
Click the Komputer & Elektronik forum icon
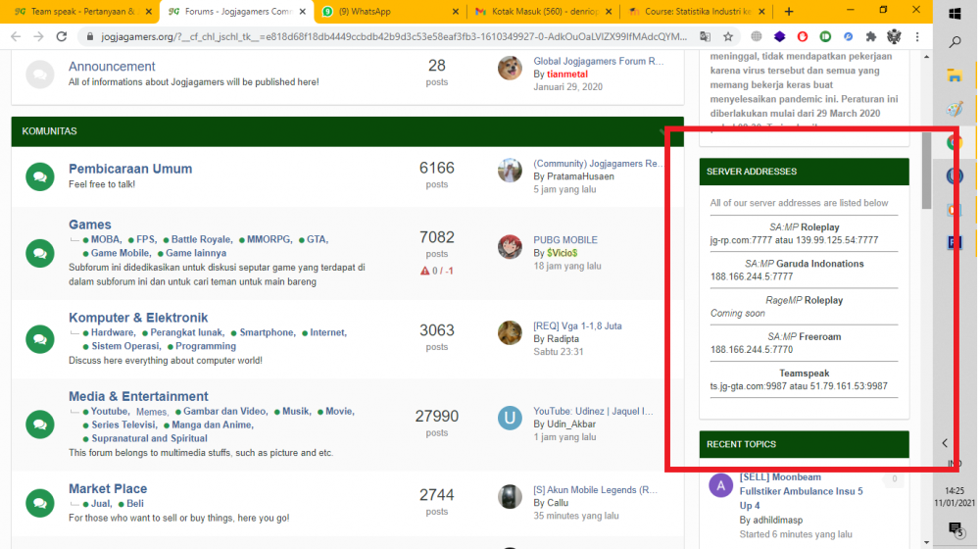tap(40, 339)
